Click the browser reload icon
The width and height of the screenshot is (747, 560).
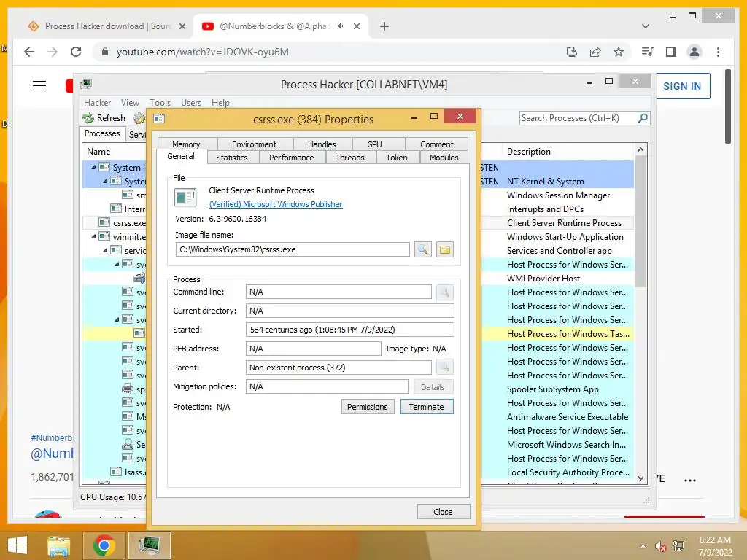coord(76,52)
